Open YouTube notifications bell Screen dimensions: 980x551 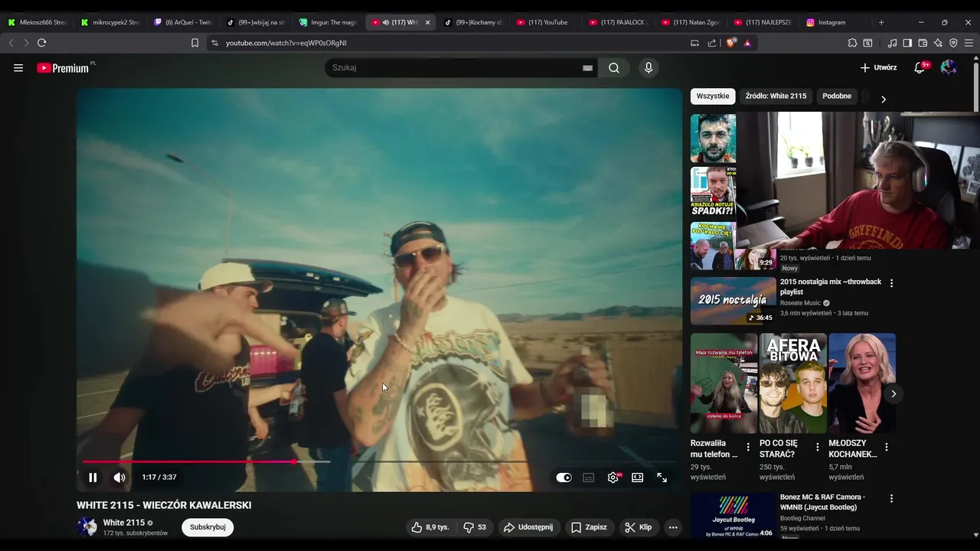pos(920,68)
